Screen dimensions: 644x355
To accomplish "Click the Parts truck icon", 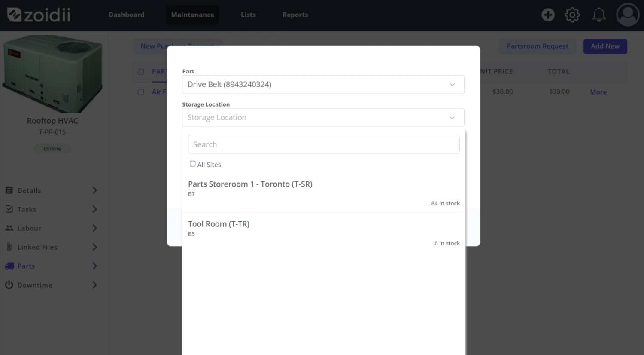I will [x=9, y=266].
